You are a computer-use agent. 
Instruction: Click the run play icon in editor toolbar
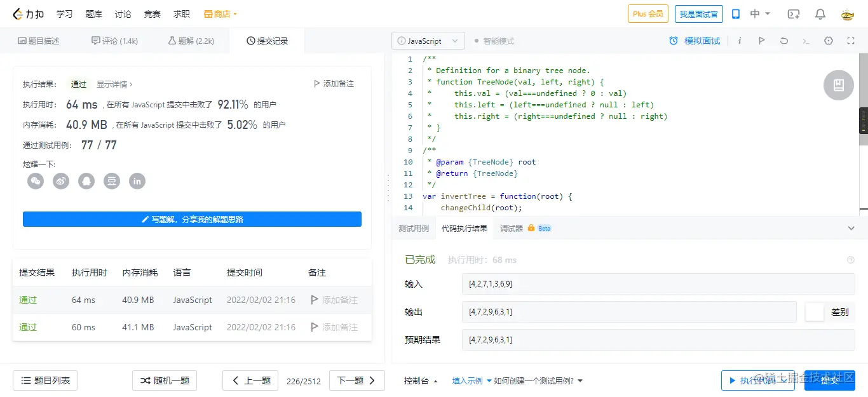pyautogui.click(x=761, y=41)
